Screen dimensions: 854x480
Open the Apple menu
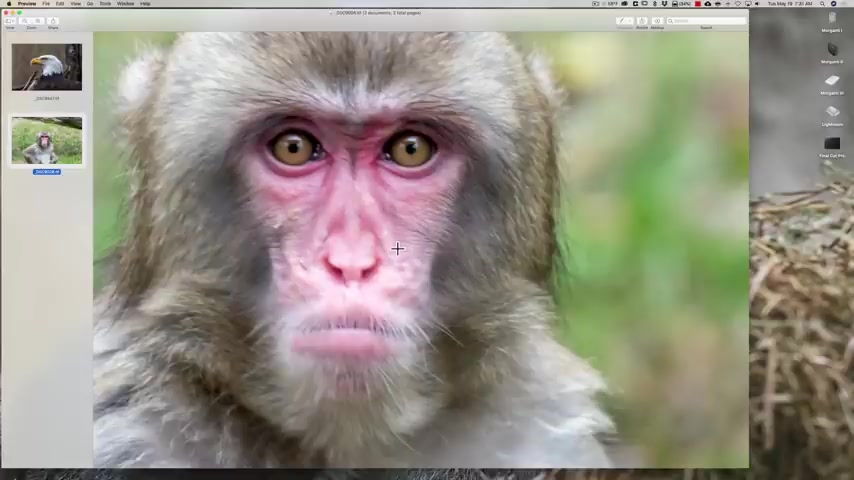click(9, 4)
